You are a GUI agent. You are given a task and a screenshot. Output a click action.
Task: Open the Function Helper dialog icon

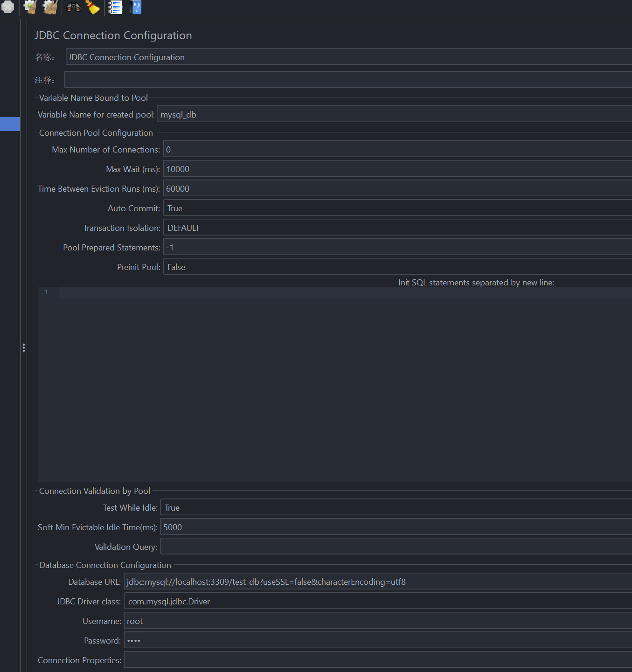point(115,7)
